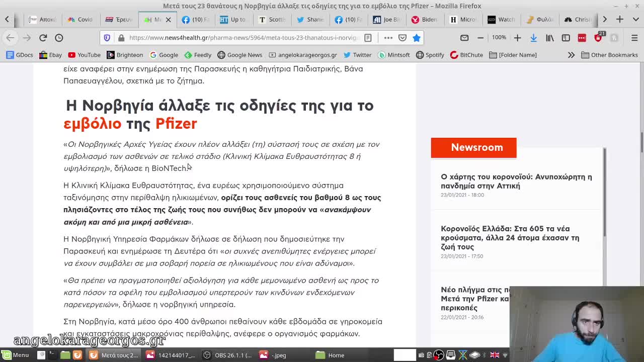
Task: Open YouTube bookmark
Action: [x=84, y=55]
